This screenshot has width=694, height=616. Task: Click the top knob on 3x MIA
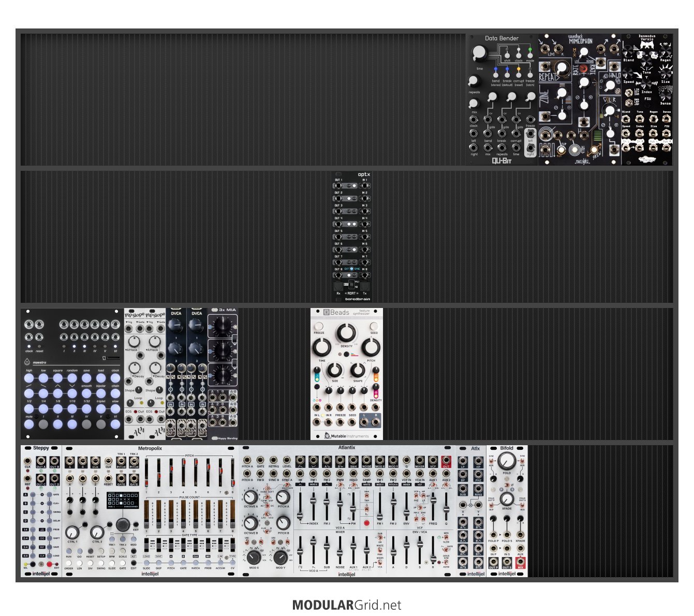tap(223, 326)
